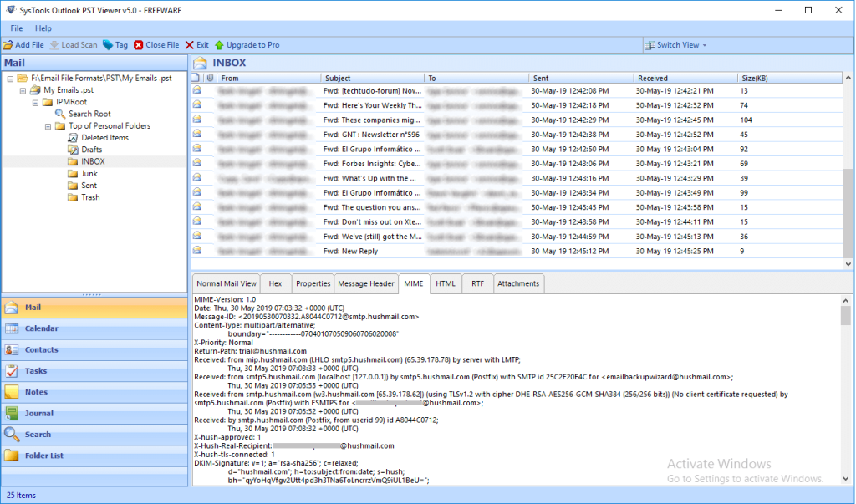Click Upgrade to Pro green arrow
Screen dimensions: 856x504
[220, 45]
